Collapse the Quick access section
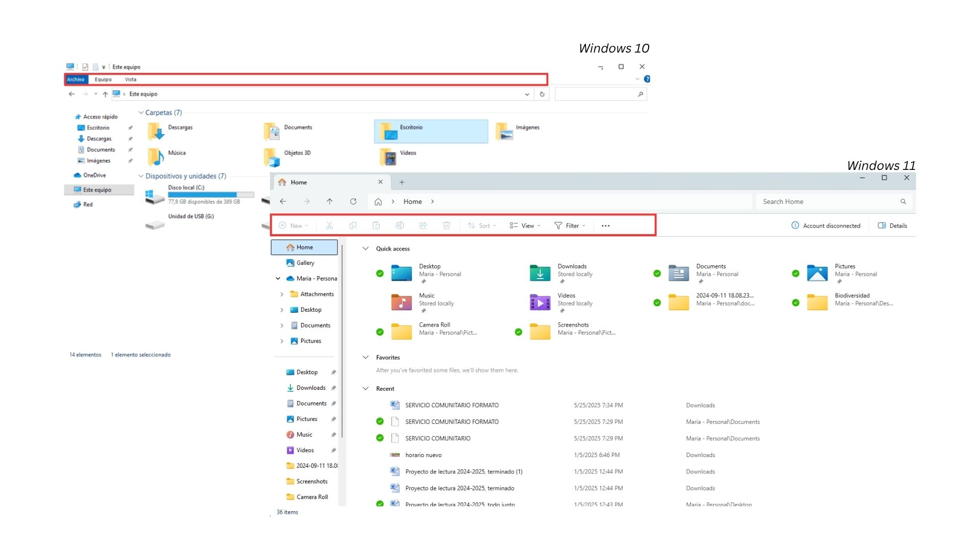The width and height of the screenshot is (980, 551). 365,248
